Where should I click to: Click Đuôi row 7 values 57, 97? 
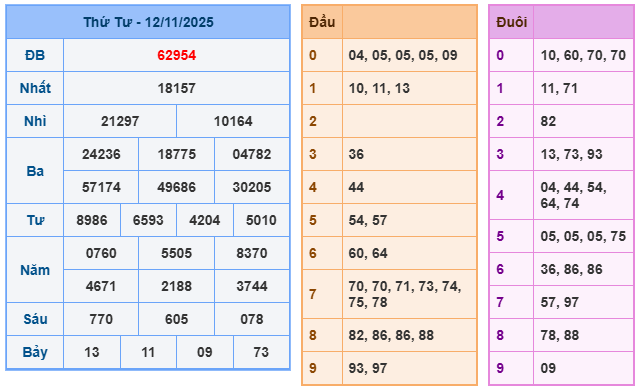coord(560,302)
